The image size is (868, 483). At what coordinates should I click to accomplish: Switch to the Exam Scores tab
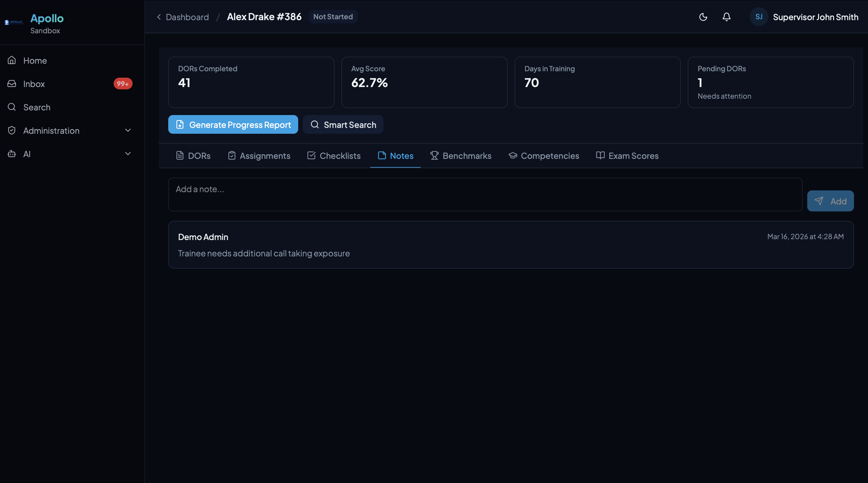627,156
